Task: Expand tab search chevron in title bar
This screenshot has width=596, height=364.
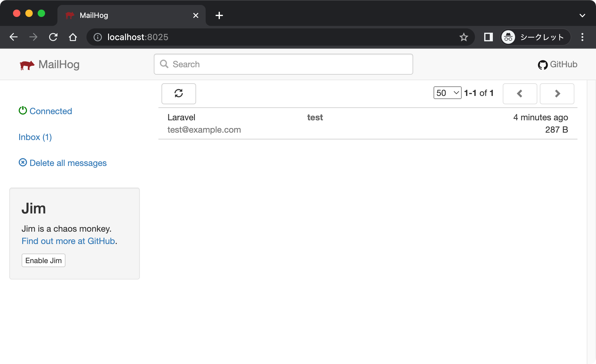Action: click(x=582, y=15)
